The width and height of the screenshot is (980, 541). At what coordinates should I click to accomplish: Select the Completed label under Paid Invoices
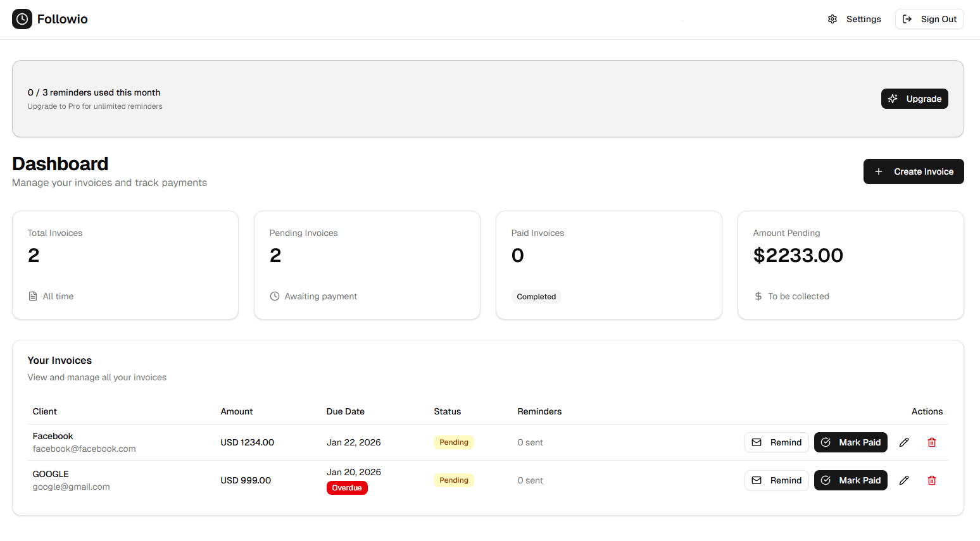pyautogui.click(x=536, y=296)
